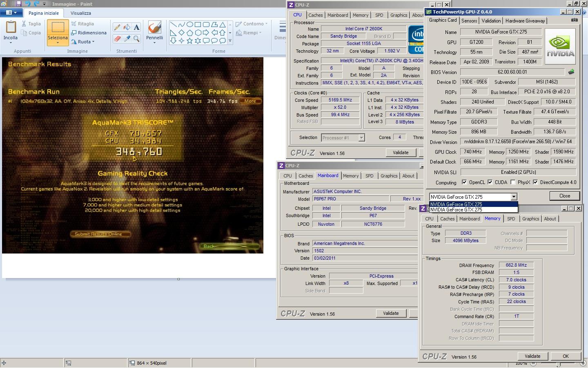This screenshot has width=588, height=368.
Task: Expand the arrow under Pennelli
Action: (154, 43)
